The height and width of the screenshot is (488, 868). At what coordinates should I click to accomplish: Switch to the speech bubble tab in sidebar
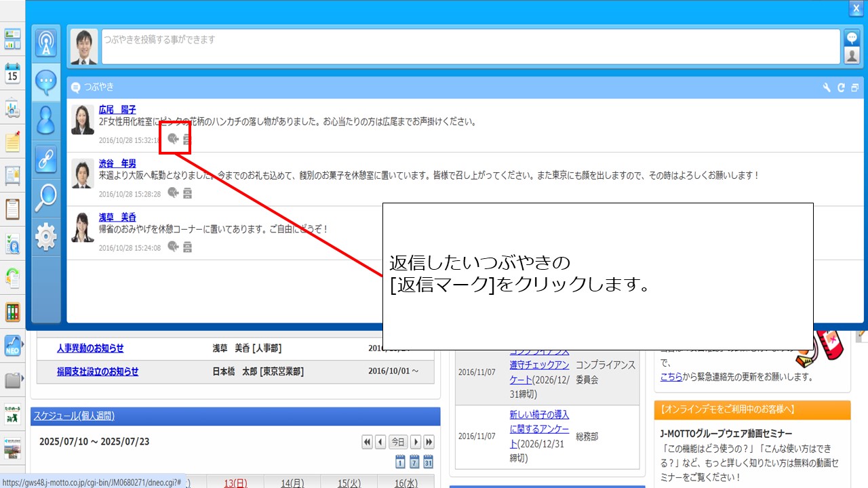pos(46,81)
